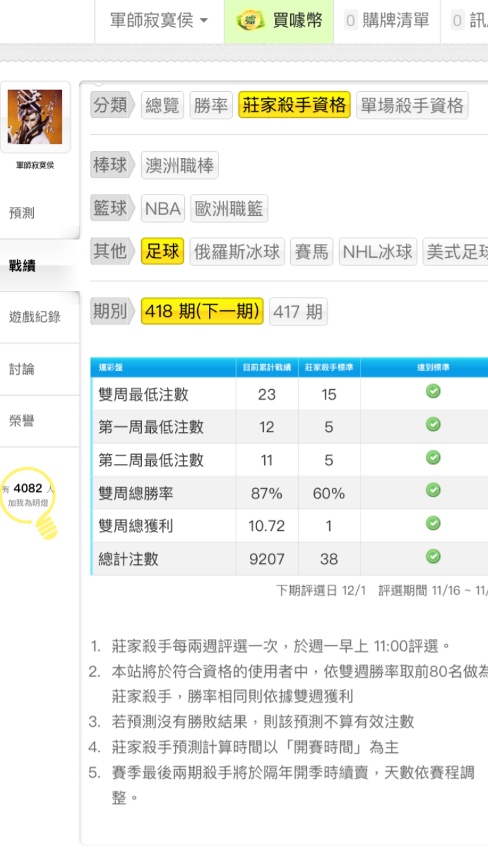488x868 pixels.
Task: Click the 買噱幣 coin icon
Action: [x=250, y=21]
